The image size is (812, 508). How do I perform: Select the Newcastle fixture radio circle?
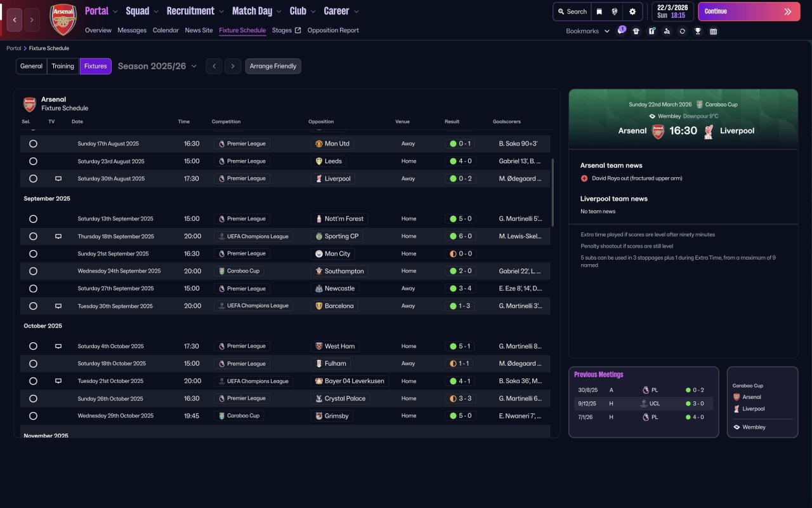[33, 288]
